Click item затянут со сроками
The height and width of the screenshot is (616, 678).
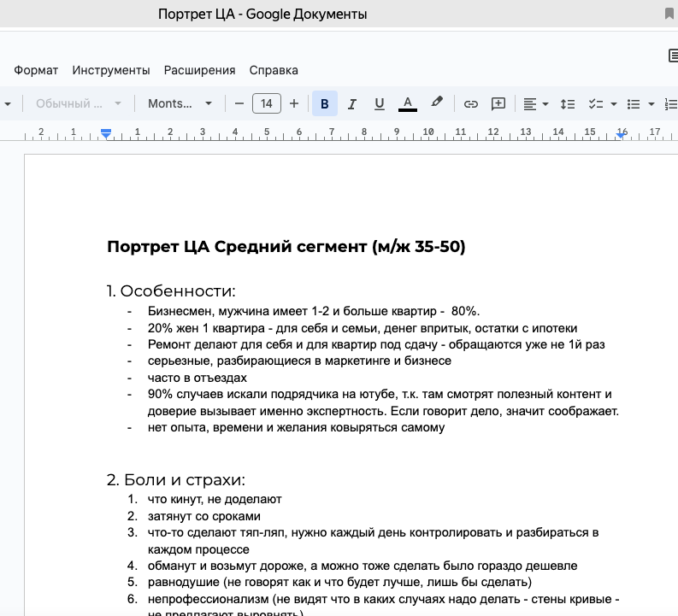[204, 516]
